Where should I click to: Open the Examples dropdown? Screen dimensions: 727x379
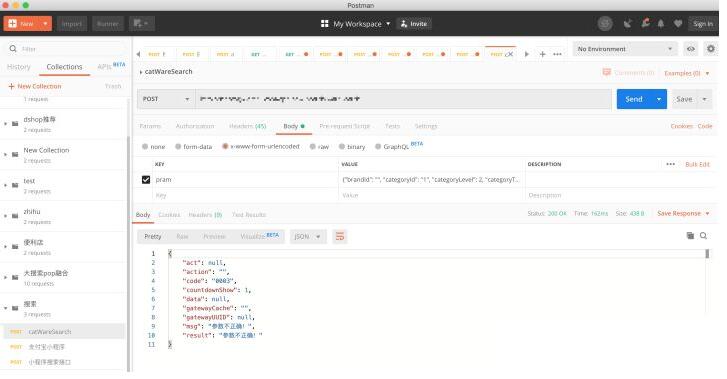pyautogui.click(x=687, y=73)
